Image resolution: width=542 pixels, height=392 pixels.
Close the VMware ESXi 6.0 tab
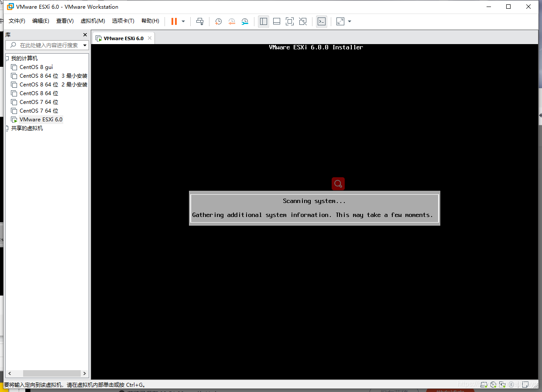tap(150, 38)
